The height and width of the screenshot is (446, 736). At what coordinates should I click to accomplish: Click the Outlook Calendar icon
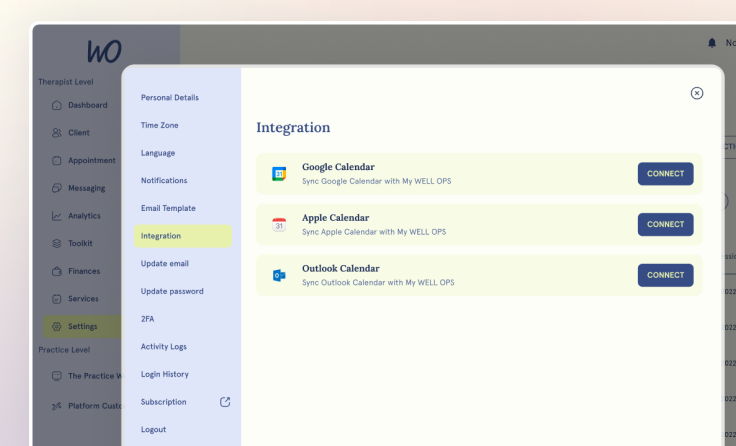[279, 275]
